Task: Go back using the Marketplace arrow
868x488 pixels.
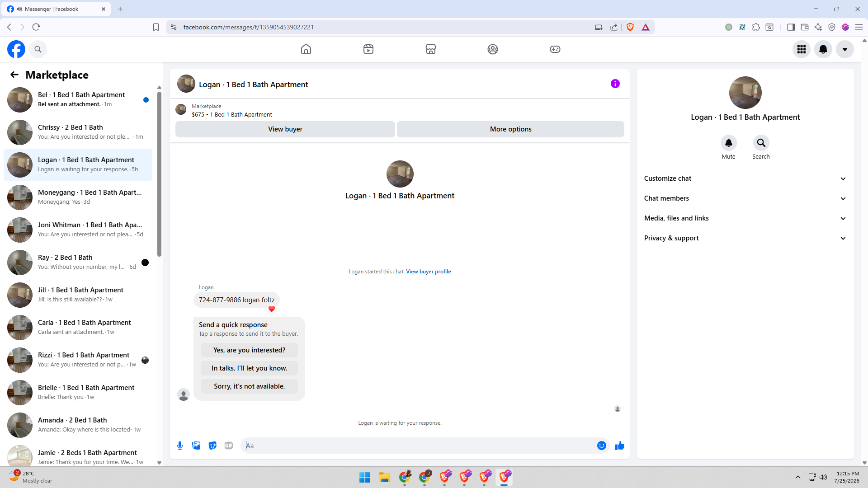Action: (14, 75)
